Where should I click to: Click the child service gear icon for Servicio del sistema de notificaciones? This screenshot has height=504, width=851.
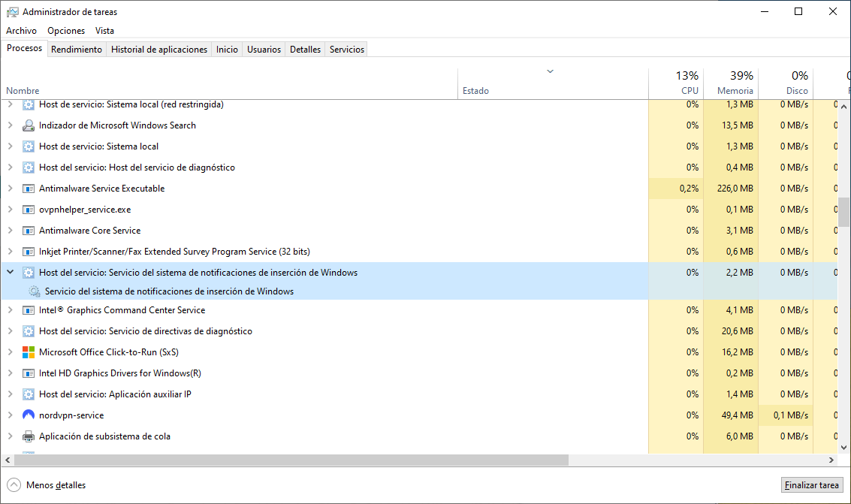click(x=35, y=292)
